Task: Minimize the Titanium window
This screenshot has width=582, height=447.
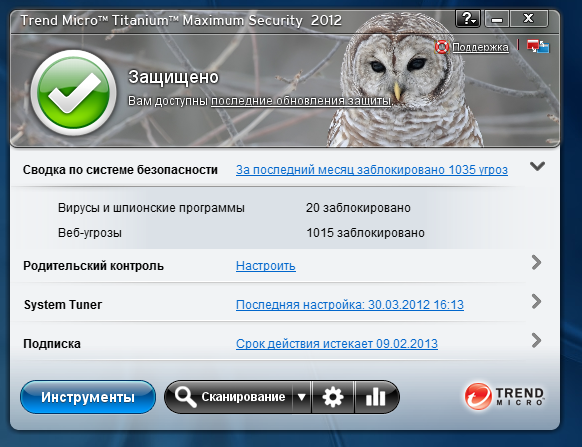Action: (497, 19)
